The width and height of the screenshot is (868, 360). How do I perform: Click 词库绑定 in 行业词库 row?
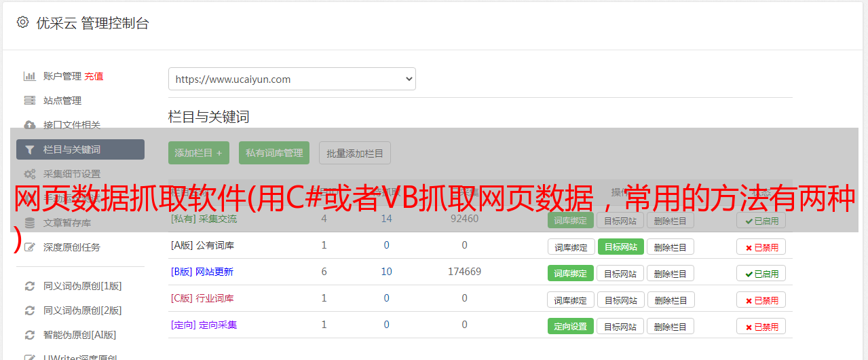(x=571, y=300)
